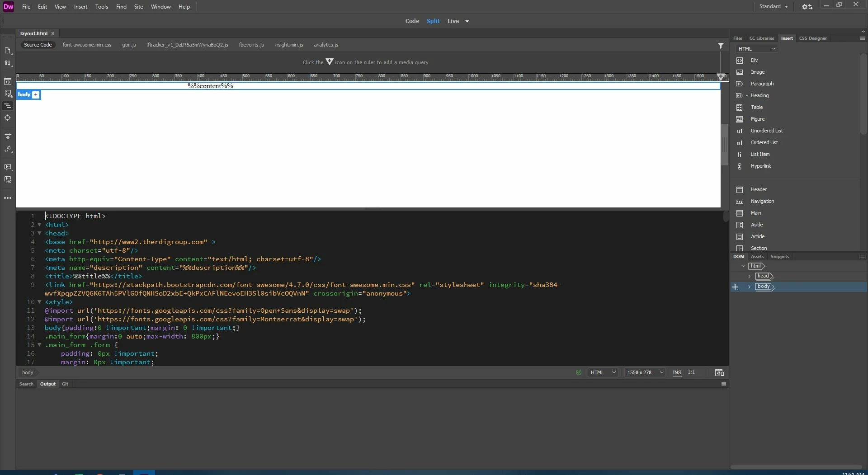Insert a Figure element
Image resolution: width=868 pixels, height=475 pixels.
coord(757,119)
